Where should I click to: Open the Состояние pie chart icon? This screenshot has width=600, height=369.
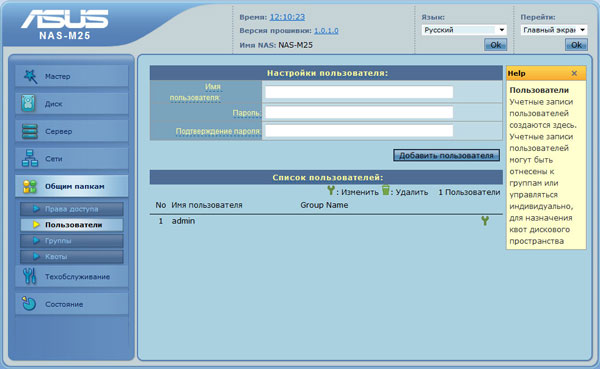point(29,304)
